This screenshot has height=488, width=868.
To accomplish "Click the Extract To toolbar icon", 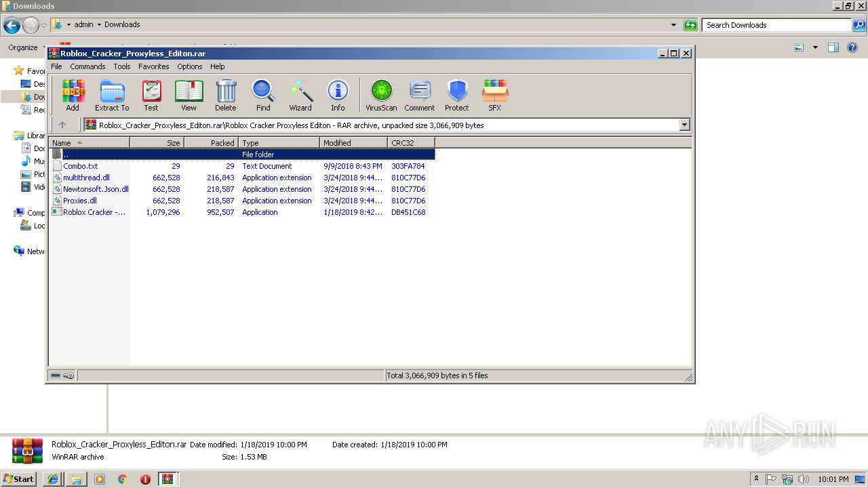I will tap(112, 95).
